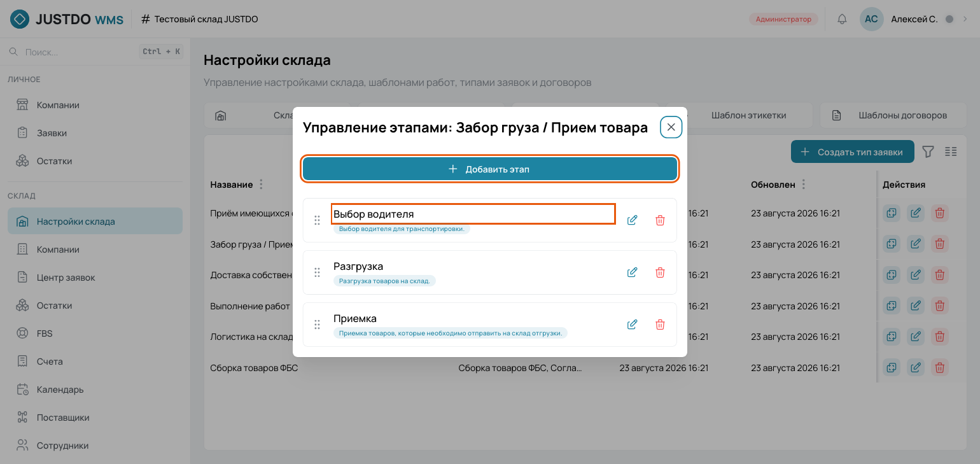
Task: Open Календарь in sidebar
Action: click(x=95, y=390)
